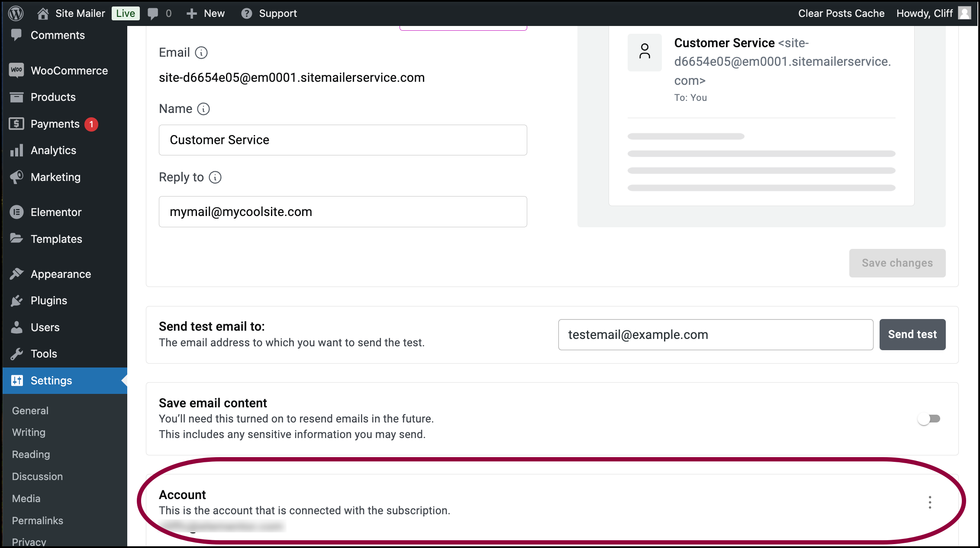Click Save changes button
The height and width of the screenshot is (548, 980).
tap(899, 263)
